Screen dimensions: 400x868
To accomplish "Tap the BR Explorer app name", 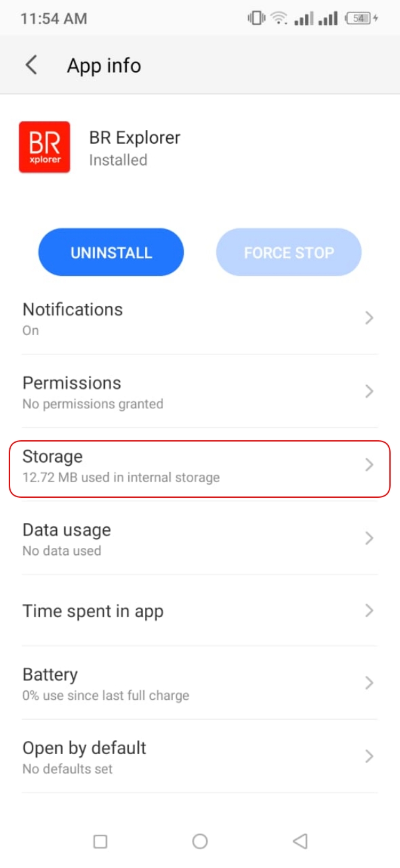I will click(x=135, y=138).
